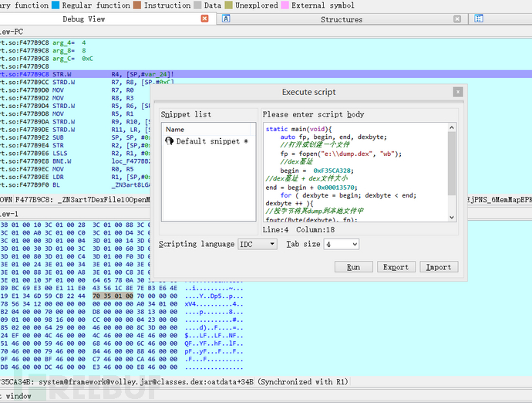This screenshot has height=406, width=532.
Task: Click the oatdata+34B status line
Action: 174,382
